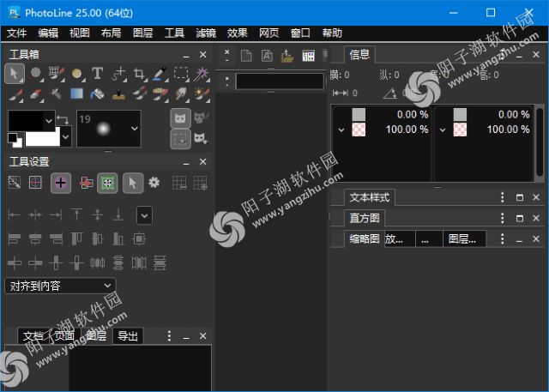The height and width of the screenshot is (392, 549).
Task: Maximize the 文本样式 panel
Action: point(520,197)
